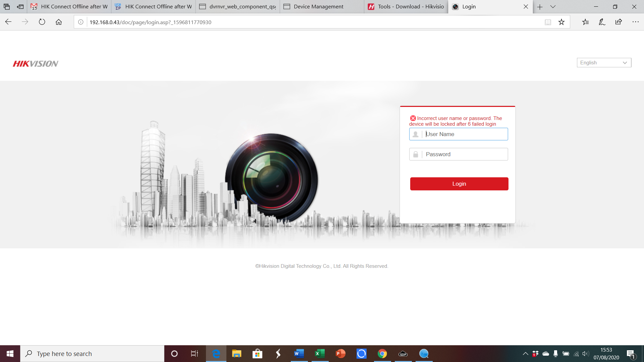
Task: Click the Password input field
Action: point(459,154)
